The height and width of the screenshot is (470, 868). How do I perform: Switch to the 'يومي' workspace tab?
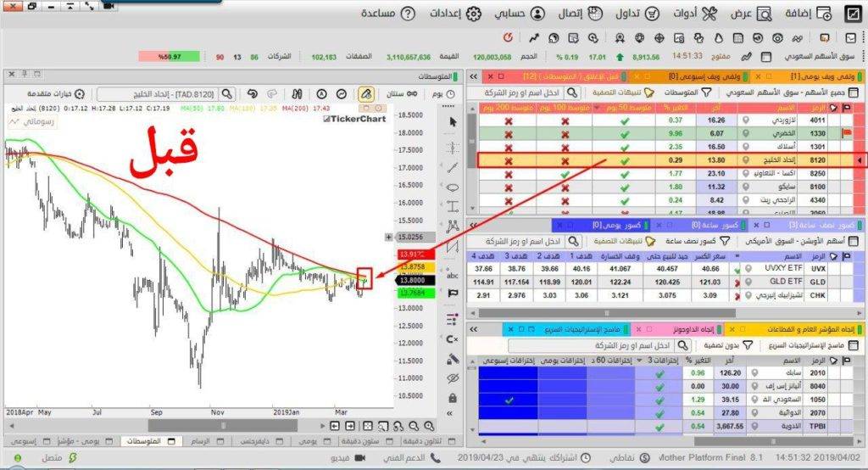314,441
